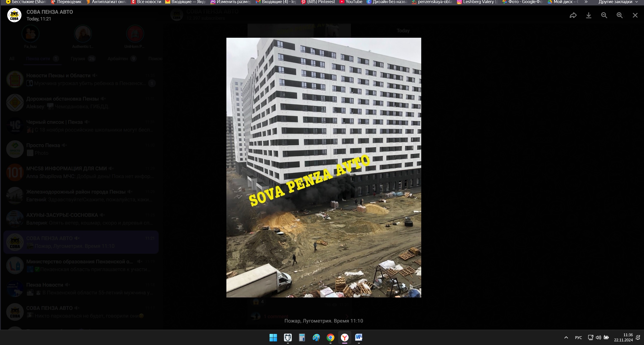Open Windows Start menu icon
This screenshot has height=345, width=644.
pyautogui.click(x=273, y=338)
